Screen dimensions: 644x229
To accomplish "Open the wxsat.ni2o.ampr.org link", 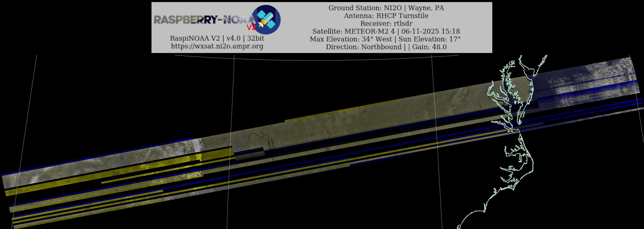I will 217,46.
